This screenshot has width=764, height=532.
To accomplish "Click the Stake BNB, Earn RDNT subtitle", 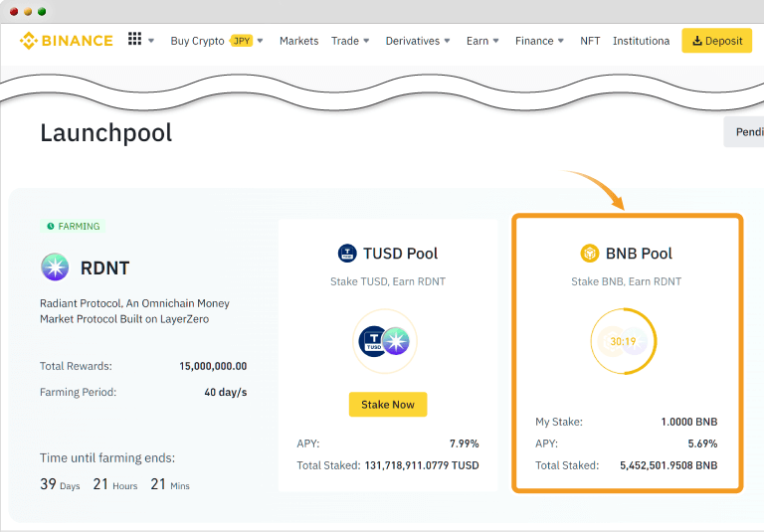I will pyautogui.click(x=626, y=281).
